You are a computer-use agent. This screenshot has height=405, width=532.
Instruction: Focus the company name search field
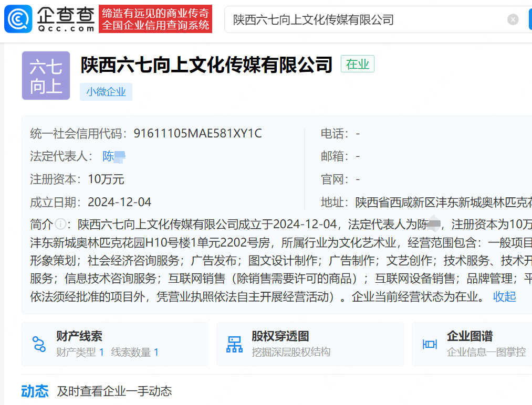tap(368, 20)
